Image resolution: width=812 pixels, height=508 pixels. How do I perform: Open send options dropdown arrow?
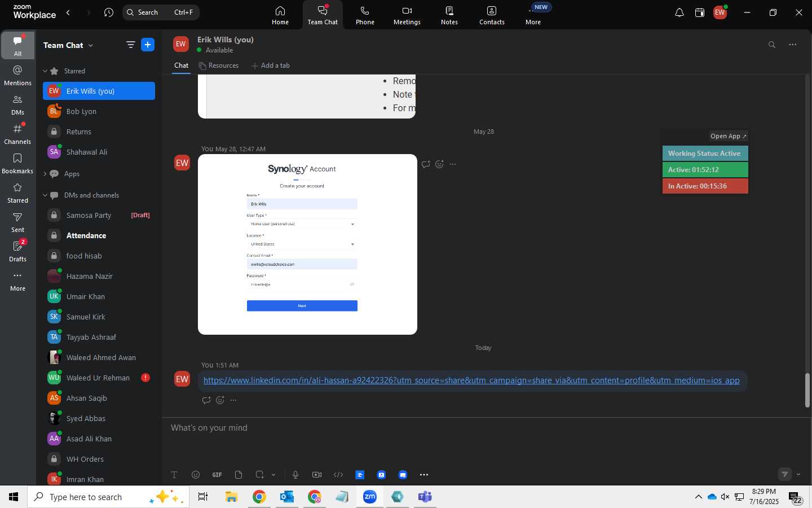[798, 475]
